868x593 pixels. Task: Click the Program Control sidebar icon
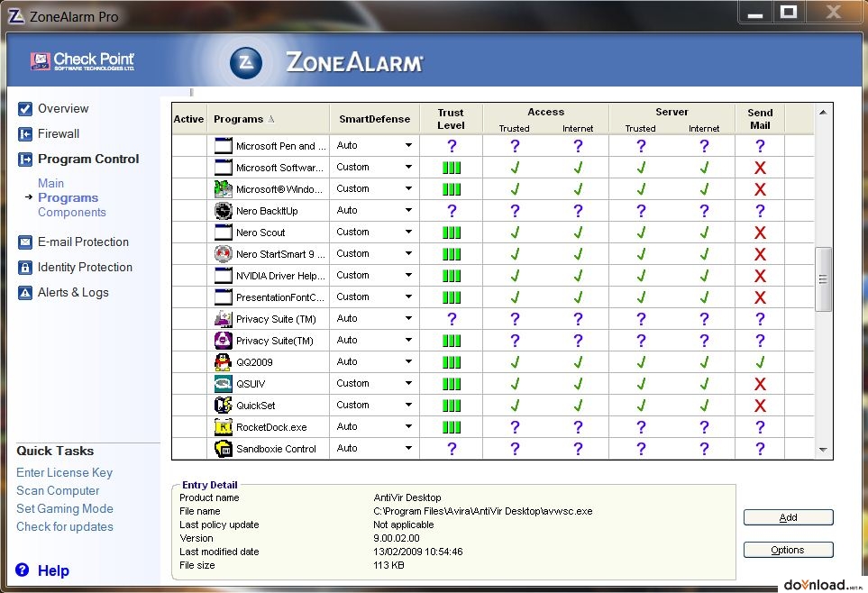[x=25, y=160]
